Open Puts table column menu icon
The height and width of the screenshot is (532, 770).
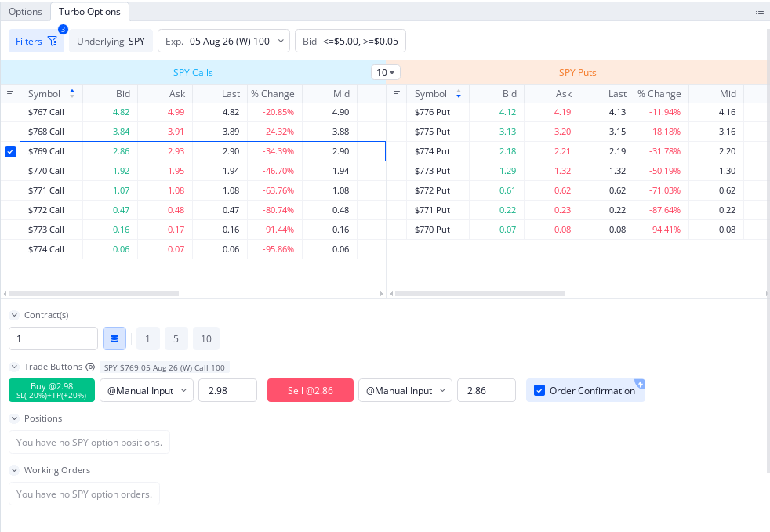(x=397, y=94)
